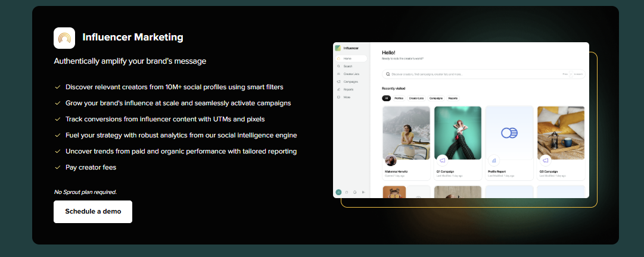The height and width of the screenshot is (257, 644).
Task: Open Reports from the left sidebar
Action: 351,89
